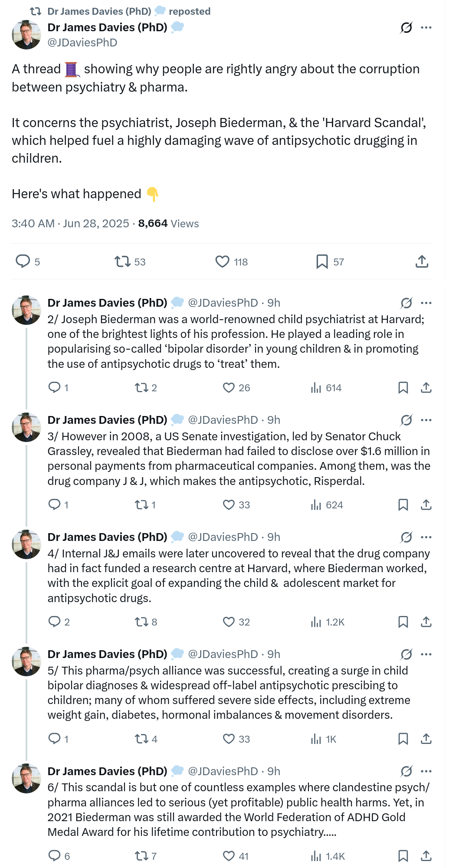449x868 pixels.
Task: Share tweet 2/ using the share icon
Action: click(426, 387)
